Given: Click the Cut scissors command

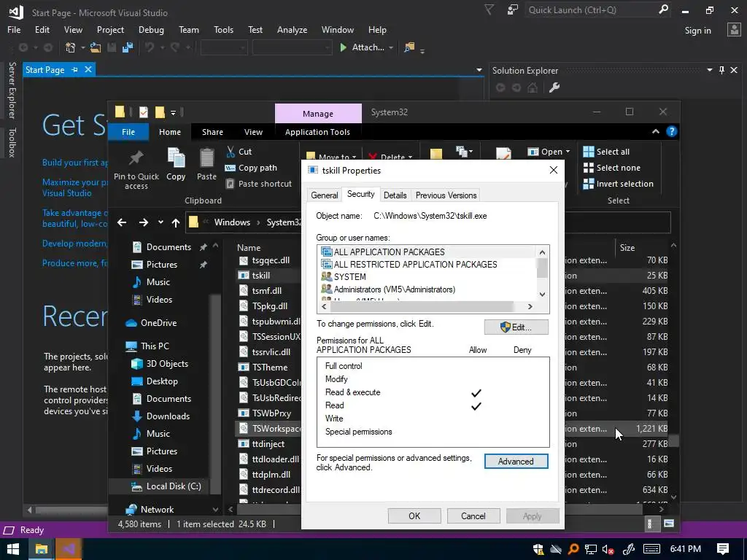Looking at the screenshot, I should coord(239,152).
